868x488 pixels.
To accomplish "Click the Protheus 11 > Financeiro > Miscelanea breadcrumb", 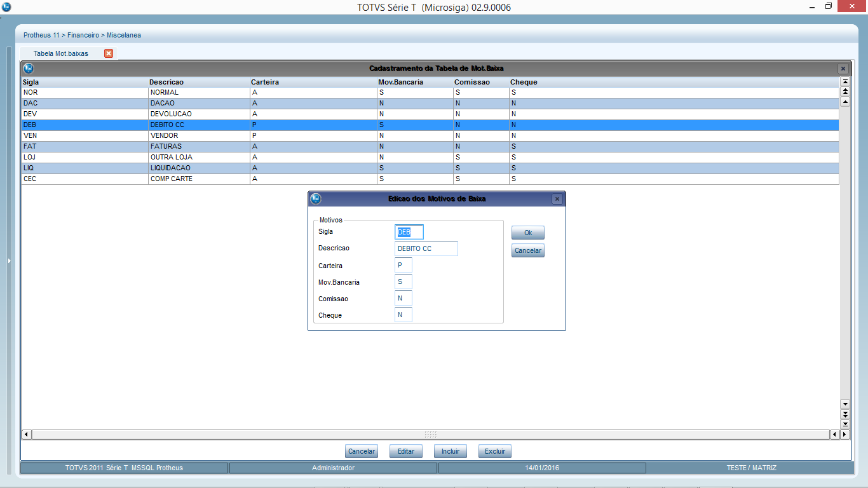I will 83,35.
